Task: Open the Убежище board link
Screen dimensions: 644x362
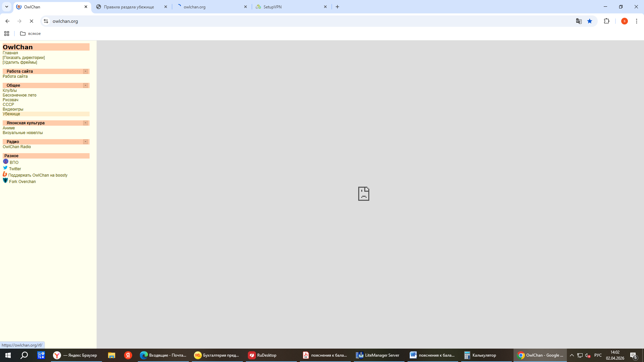Action: pyautogui.click(x=11, y=114)
